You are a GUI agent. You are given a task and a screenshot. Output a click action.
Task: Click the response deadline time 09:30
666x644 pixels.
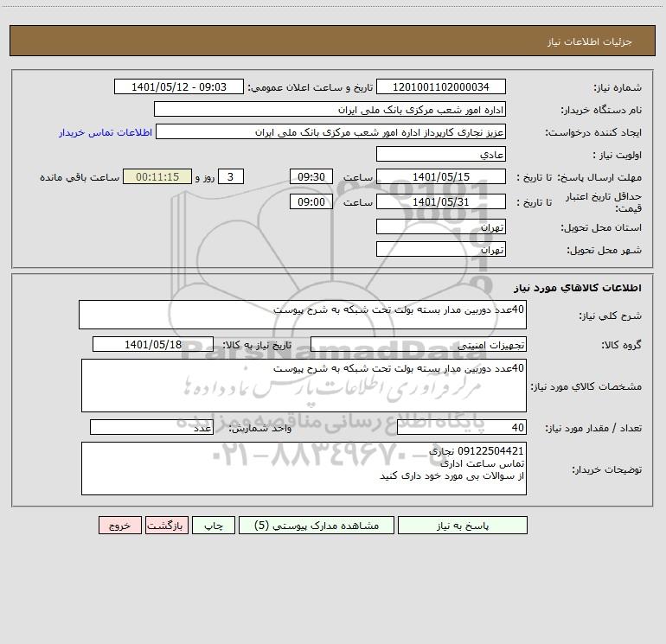pos(311,176)
